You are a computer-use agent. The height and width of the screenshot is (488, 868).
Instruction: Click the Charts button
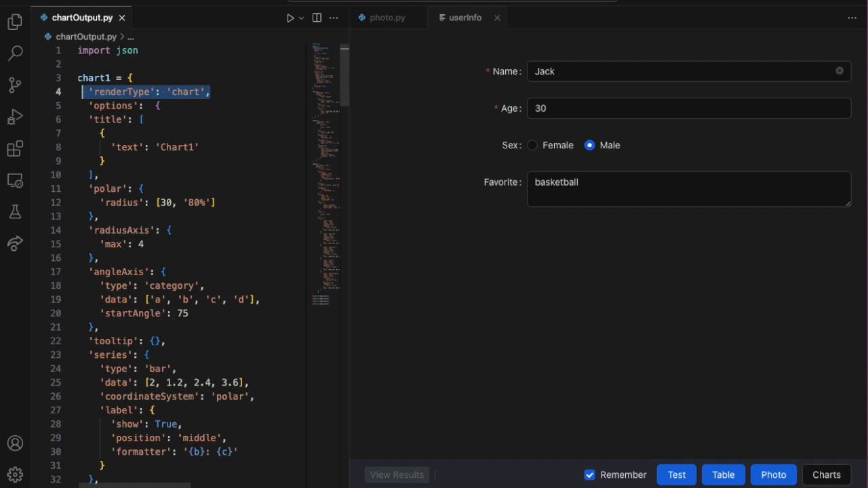[x=827, y=475]
